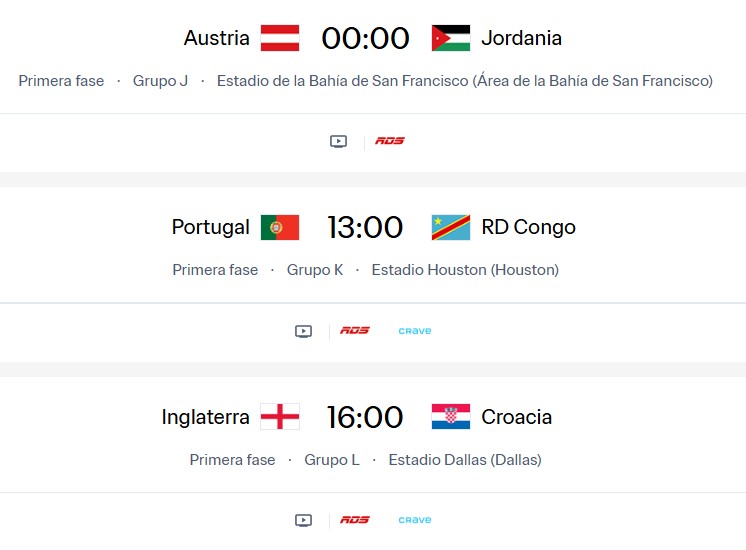Click the 13:00 kickoff time

[x=365, y=227]
